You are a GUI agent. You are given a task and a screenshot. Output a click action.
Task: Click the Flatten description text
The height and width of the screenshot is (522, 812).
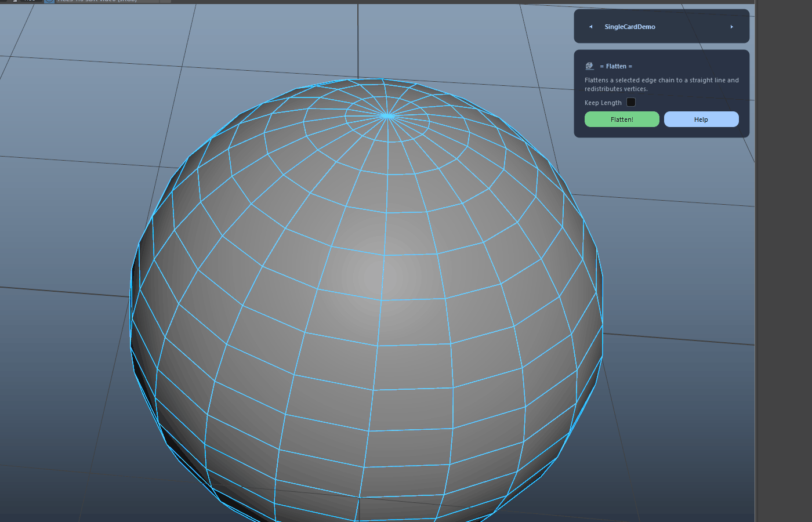662,85
